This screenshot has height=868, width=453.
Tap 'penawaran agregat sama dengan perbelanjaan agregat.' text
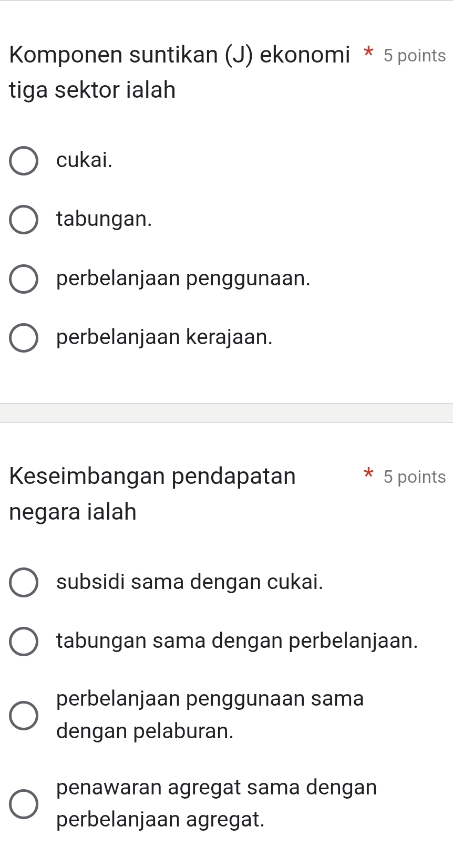click(217, 803)
